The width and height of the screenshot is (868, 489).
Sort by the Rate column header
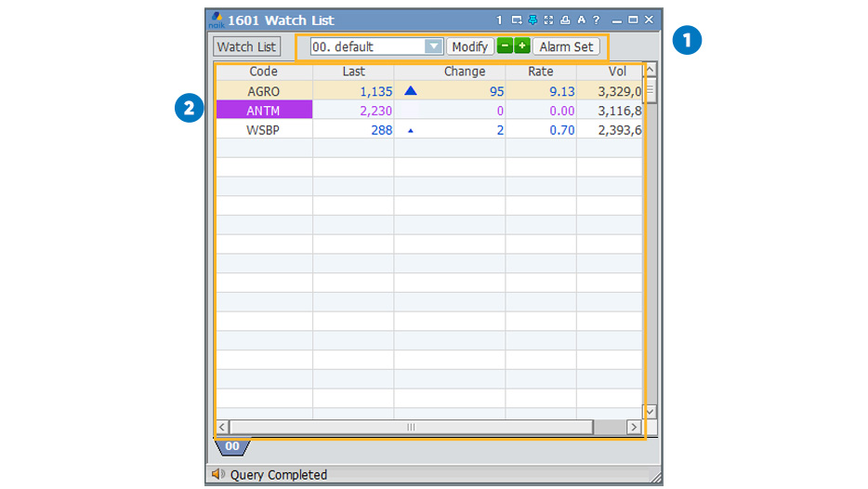[x=540, y=72]
